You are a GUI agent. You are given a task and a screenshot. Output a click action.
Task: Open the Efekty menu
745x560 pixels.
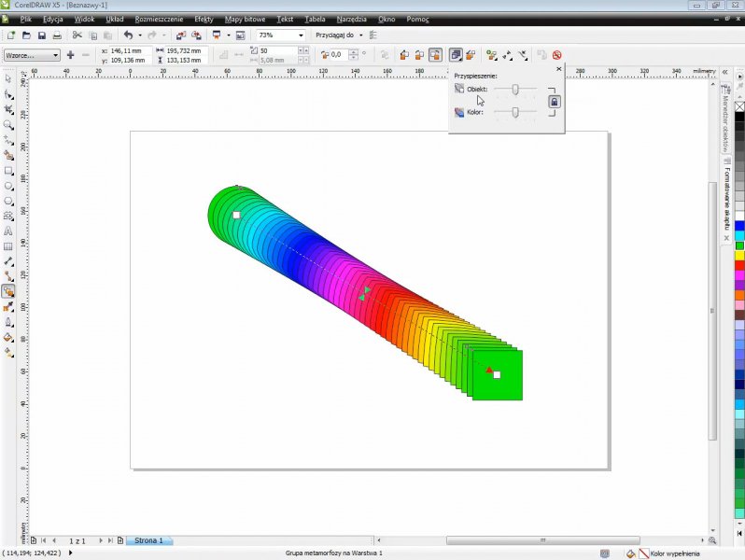204,19
